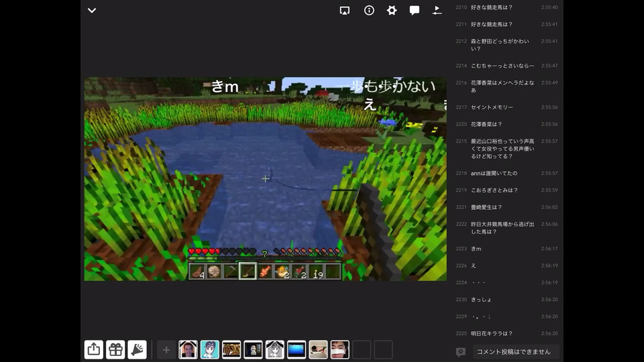
Task: Select the blue screen item thumbnail
Action: (x=297, y=350)
